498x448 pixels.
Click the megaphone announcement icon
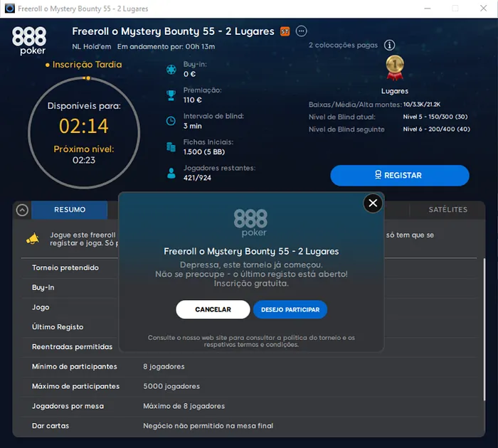point(33,239)
